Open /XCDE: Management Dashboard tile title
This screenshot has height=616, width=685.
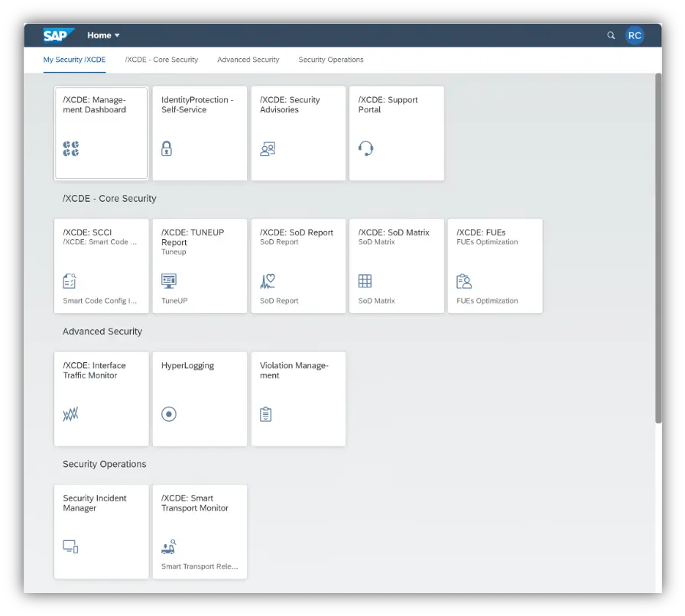click(x=94, y=105)
